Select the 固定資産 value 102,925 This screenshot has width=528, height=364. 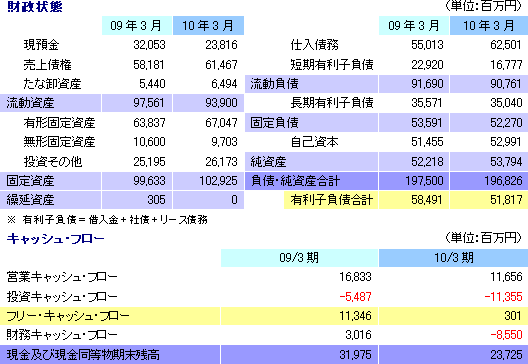(218, 181)
